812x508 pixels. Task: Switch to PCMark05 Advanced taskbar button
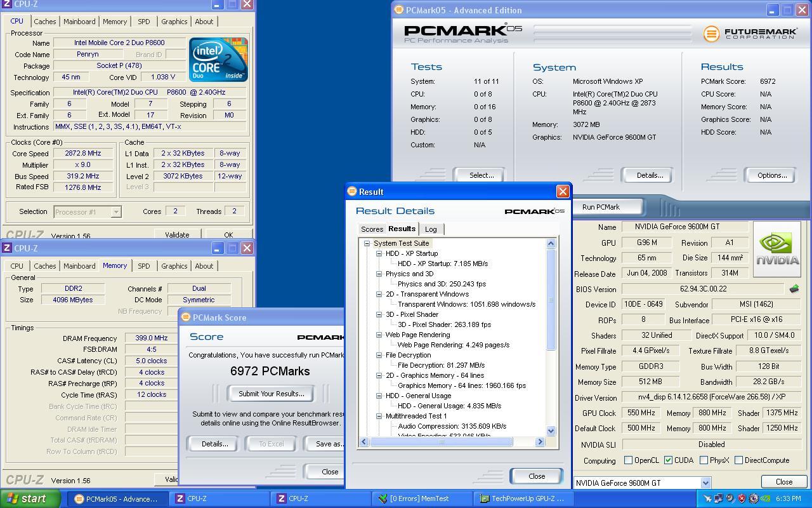[x=118, y=498]
